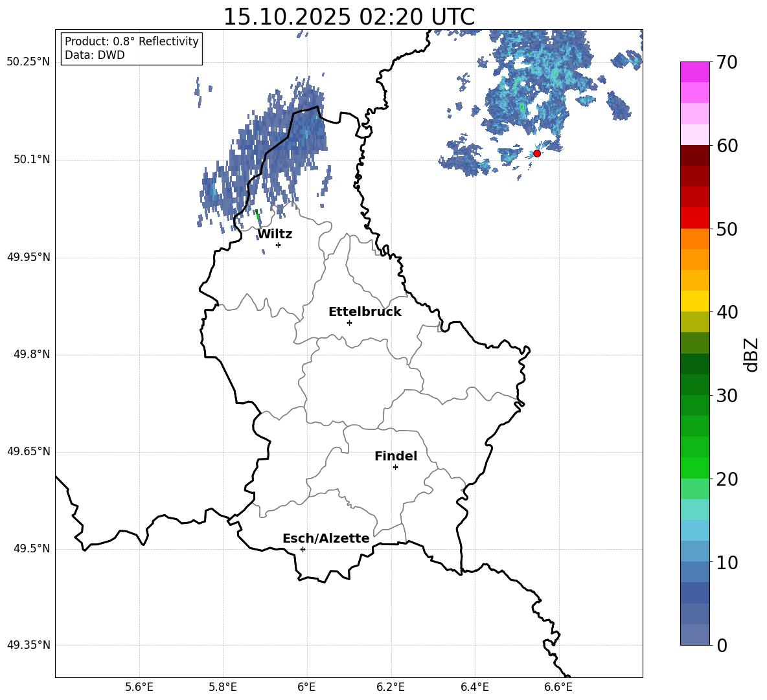Click the colorbar tick label 70
Image resolution: width=767 pixels, height=700 pixels.
727,62
